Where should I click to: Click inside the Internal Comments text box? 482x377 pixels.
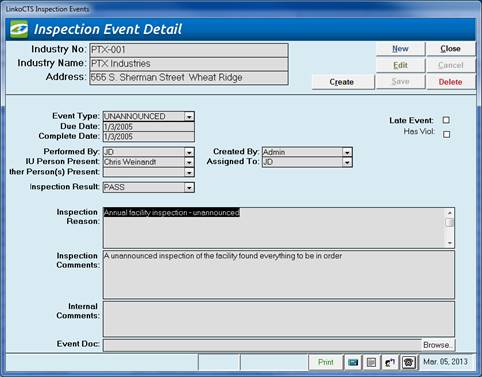point(279,319)
